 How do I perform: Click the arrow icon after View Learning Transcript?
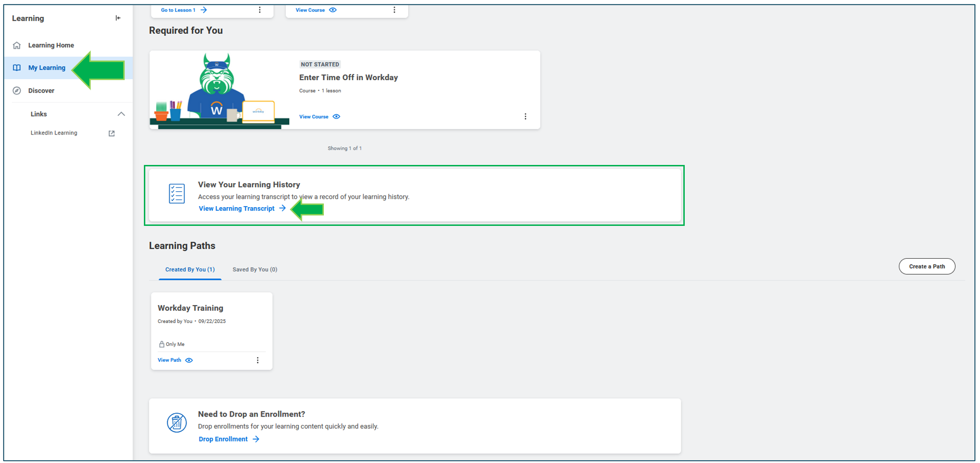click(282, 209)
